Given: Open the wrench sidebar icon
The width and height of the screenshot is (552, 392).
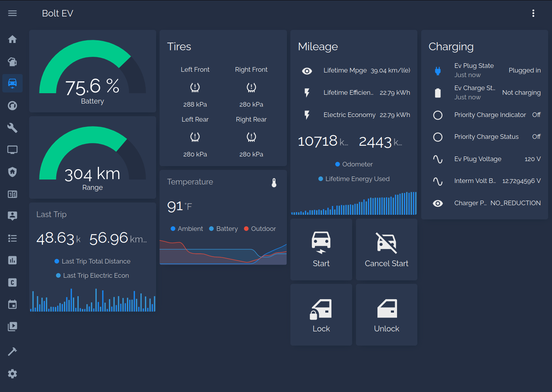Looking at the screenshot, I should coord(12,128).
